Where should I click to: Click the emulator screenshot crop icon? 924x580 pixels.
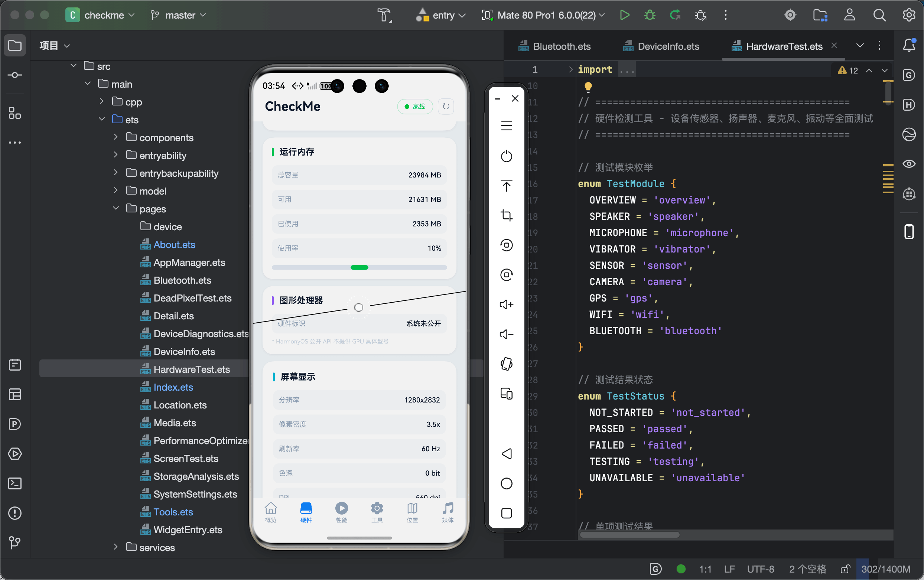506,215
